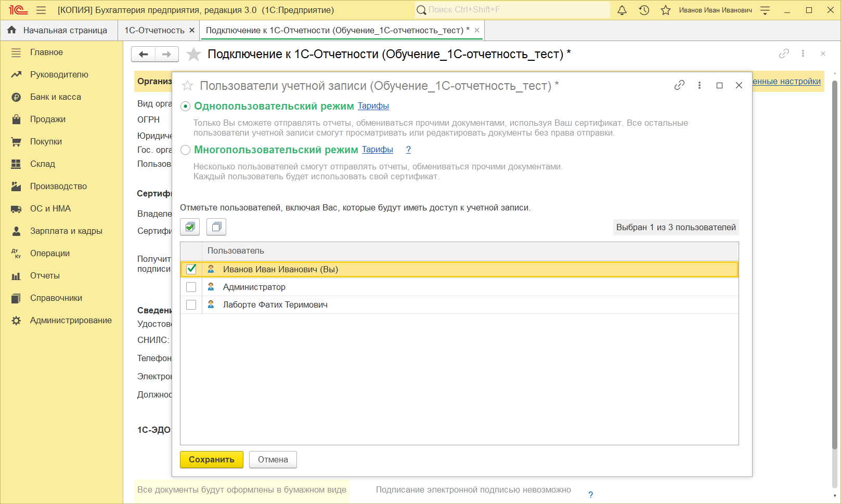Open the Главное section
The image size is (841, 504).
pyautogui.click(x=46, y=52)
